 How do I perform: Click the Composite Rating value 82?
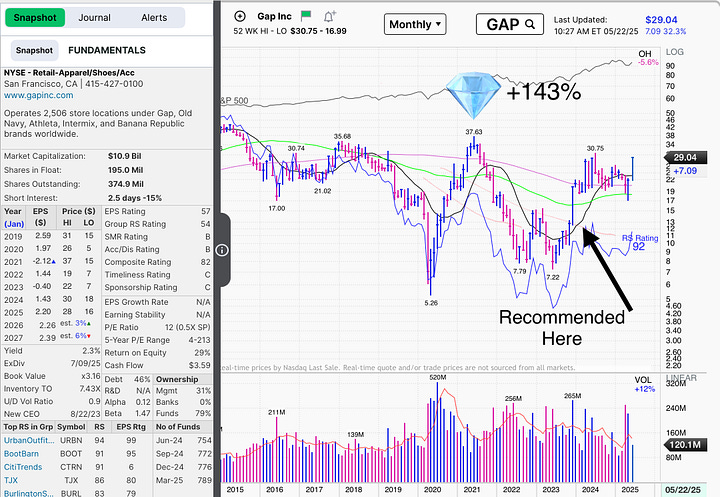[x=205, y=262]
